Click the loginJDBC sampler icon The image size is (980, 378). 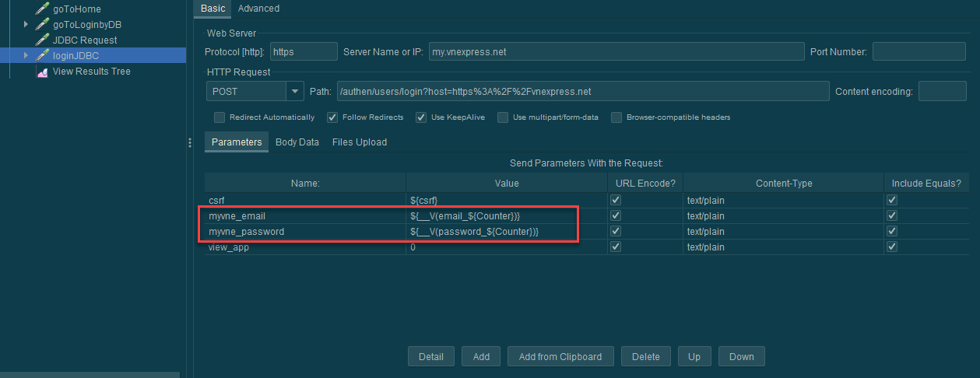[x=42, y=56]
